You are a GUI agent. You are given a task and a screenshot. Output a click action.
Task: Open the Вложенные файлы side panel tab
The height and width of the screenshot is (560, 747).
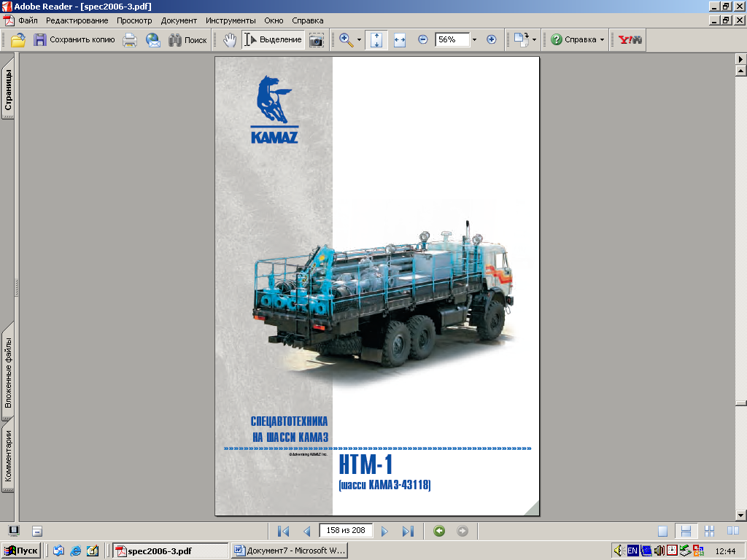[x=8, y=372]
